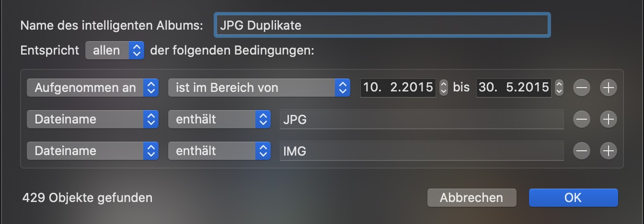This screenshot has width=644, height=224.
Task: Confirm the smart album with OK
Action: pyautogui.click(x=573, y=198)
